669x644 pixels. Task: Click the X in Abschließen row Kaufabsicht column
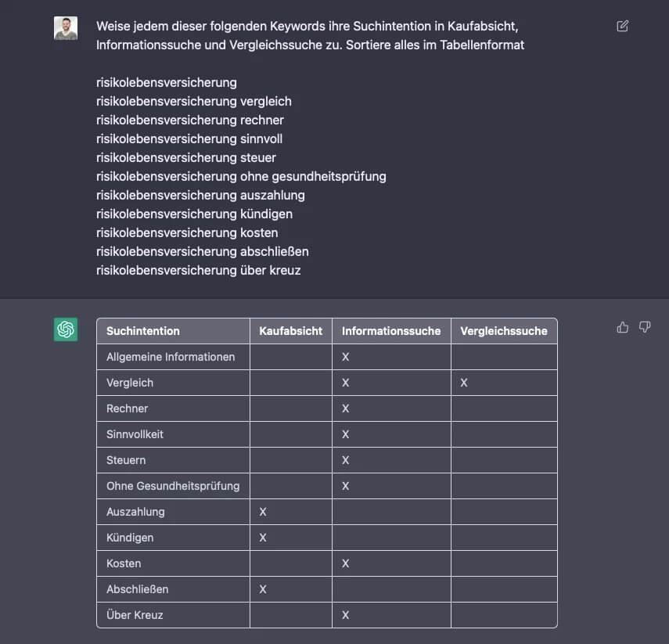263,589
